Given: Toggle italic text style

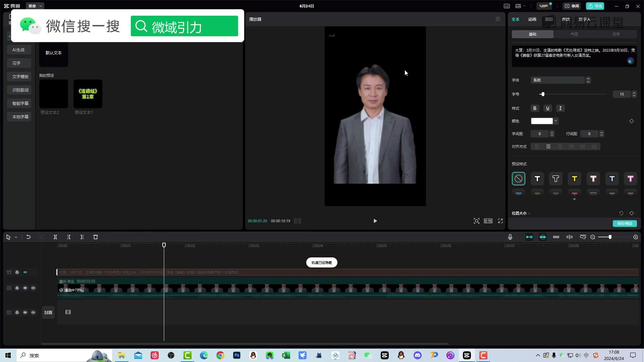Looking at the screenshot, I should pos(560,108).
